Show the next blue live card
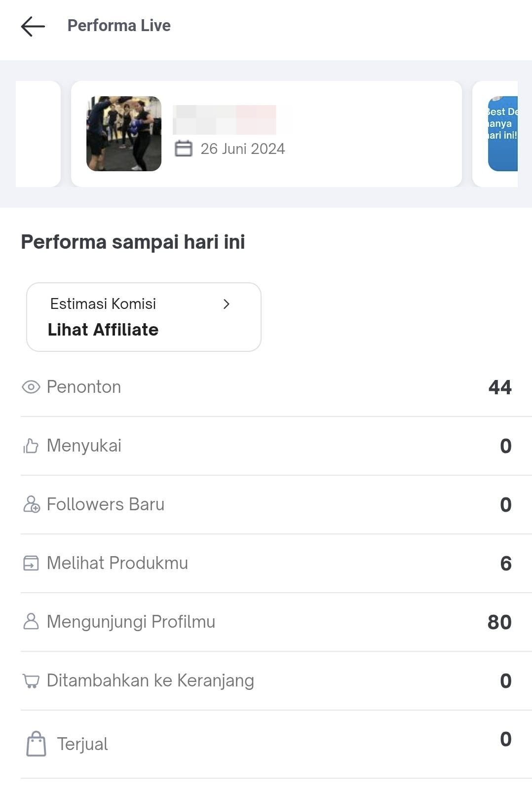Screen dimensions: 532x794 (502, 134)
